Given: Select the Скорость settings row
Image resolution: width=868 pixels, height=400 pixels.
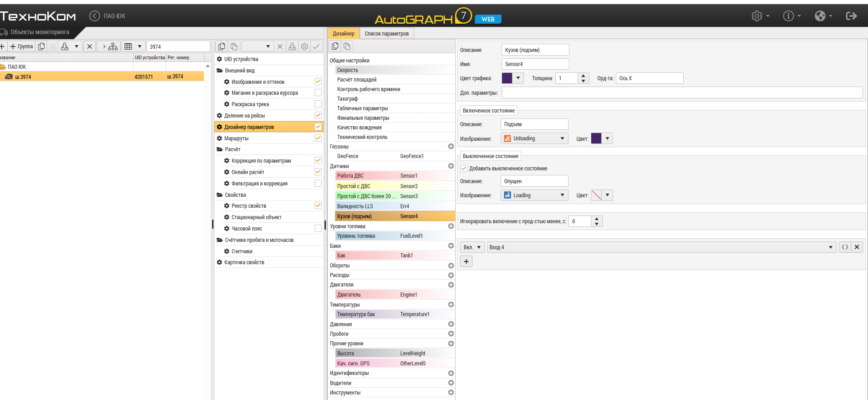Looking at the screenshot, I should (x=395, y=70).
